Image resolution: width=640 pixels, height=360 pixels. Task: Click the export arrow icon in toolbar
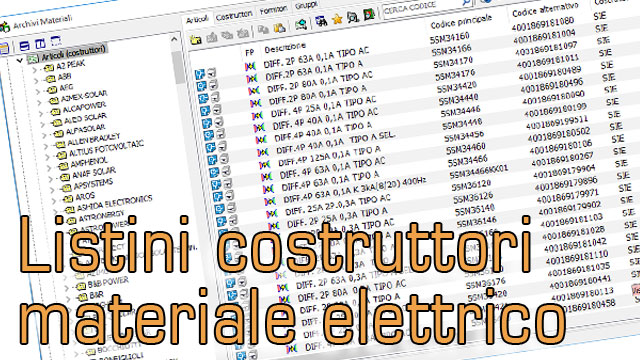tap(301, 24)
